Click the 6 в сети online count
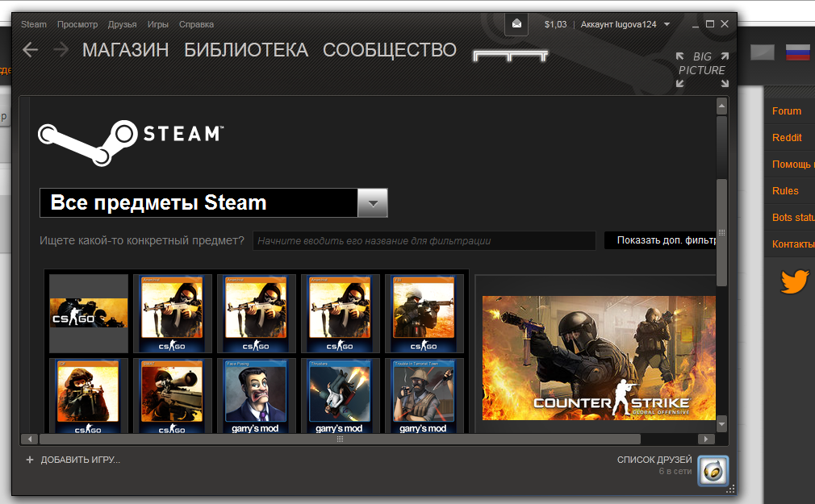The width and height of the screenshot is (815, 504). click(x=675, y=471)
